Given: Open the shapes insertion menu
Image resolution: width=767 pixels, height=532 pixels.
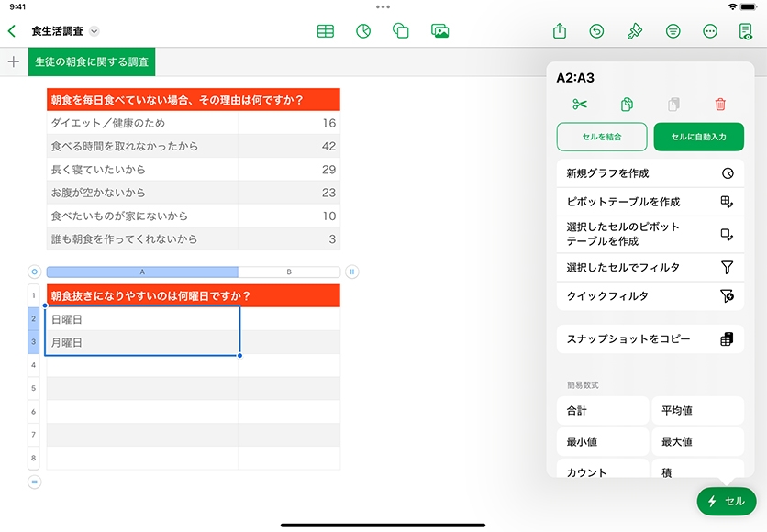Looking at the screenshot, I should [401, 31].
